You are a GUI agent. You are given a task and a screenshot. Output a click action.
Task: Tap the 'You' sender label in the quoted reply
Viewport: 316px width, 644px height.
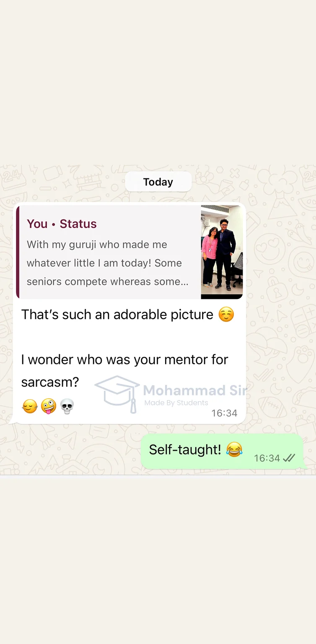[x=37, y=224]
